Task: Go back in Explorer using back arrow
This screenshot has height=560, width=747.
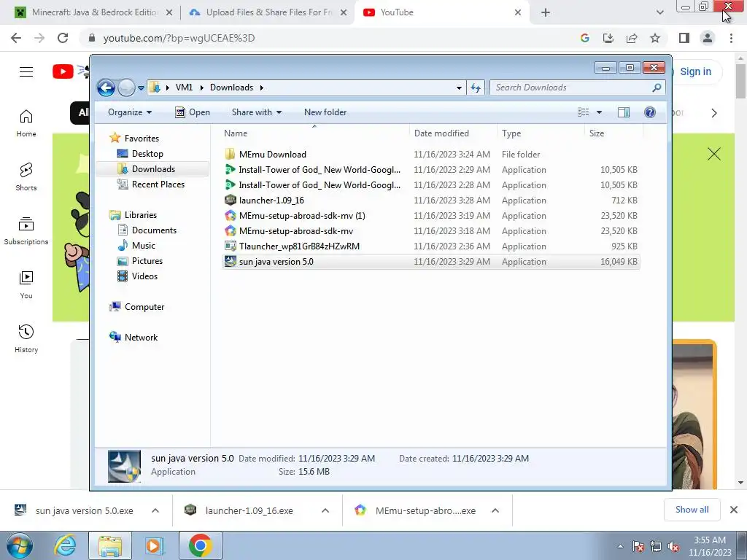Action: (x=106, y=87)
